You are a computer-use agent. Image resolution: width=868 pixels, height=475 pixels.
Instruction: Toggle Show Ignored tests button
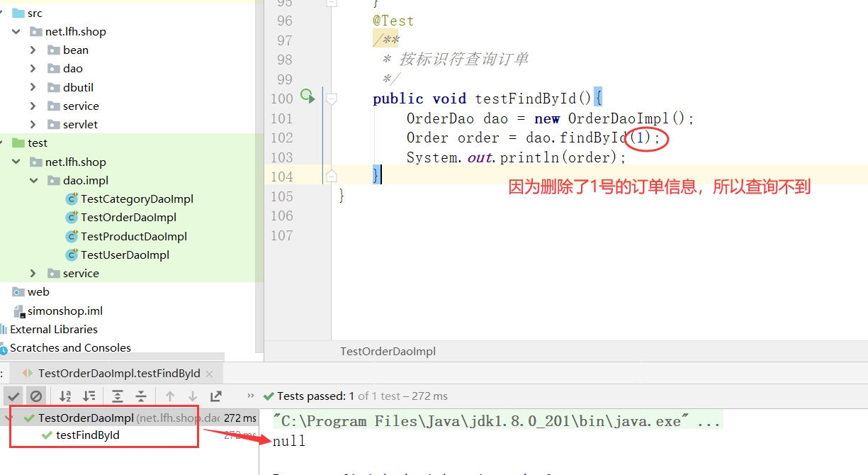[x=36, y=396]
